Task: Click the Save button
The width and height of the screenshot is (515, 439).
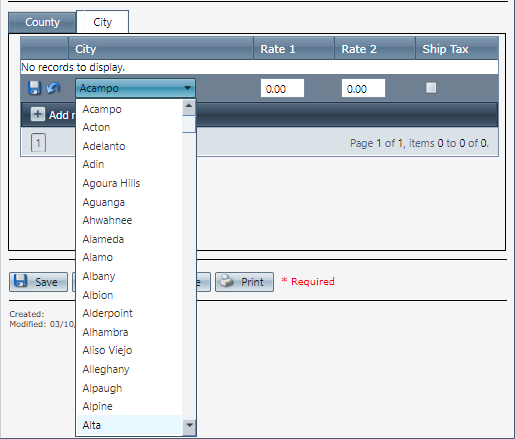Action: [38, 282]
